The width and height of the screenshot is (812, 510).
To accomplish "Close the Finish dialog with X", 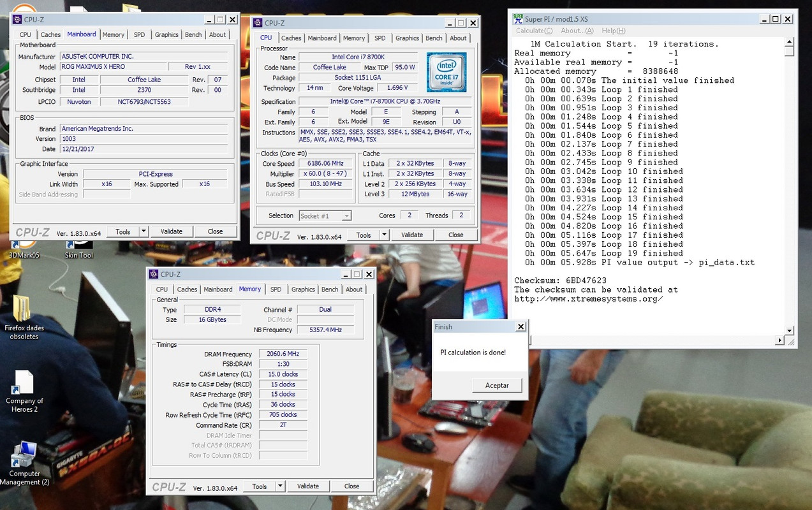I will coord(520,326).
